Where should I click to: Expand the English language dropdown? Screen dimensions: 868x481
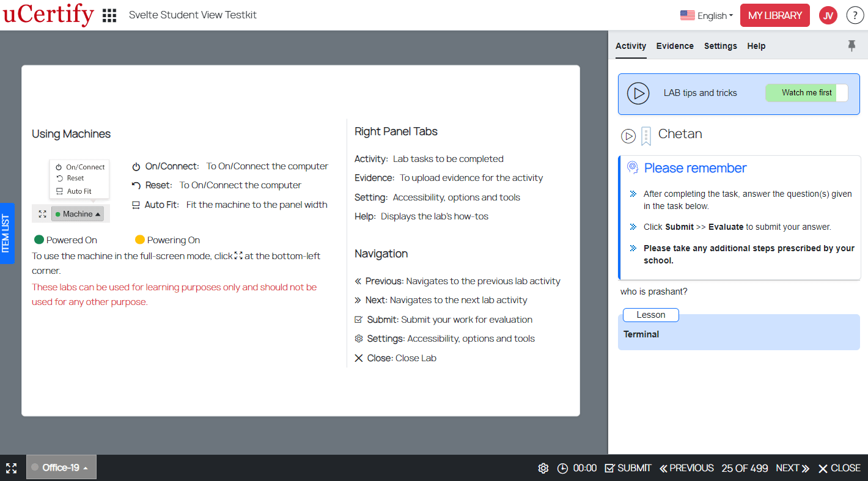(x=706, y=16)
